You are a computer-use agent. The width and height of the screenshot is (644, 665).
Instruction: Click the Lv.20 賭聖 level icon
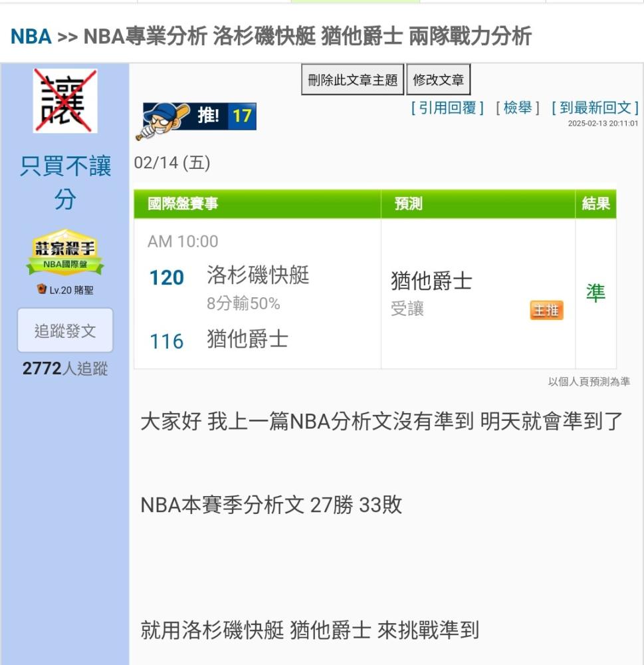(x=42, y=289)
